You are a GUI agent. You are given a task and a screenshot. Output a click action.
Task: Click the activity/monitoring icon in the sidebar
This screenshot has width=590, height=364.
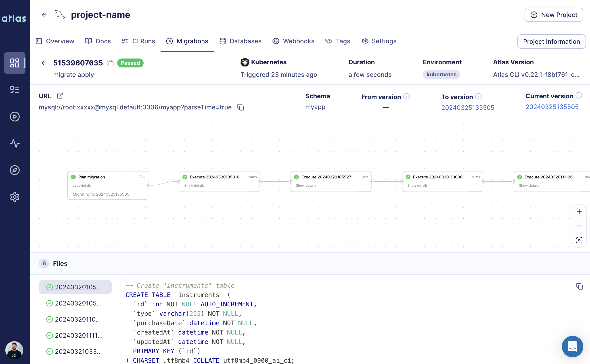click(15, 144)
